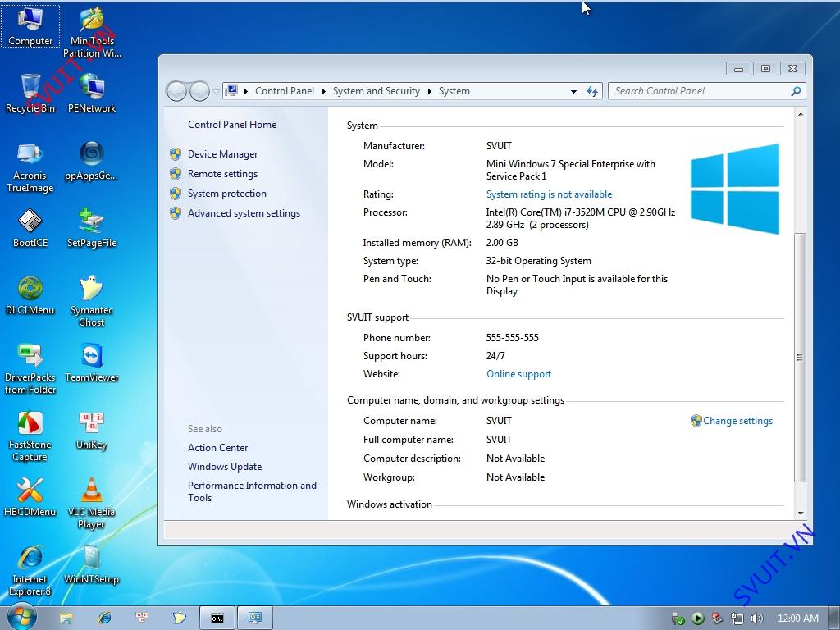Expand arrow after System and Security breadcrumb

pos(430,92)
